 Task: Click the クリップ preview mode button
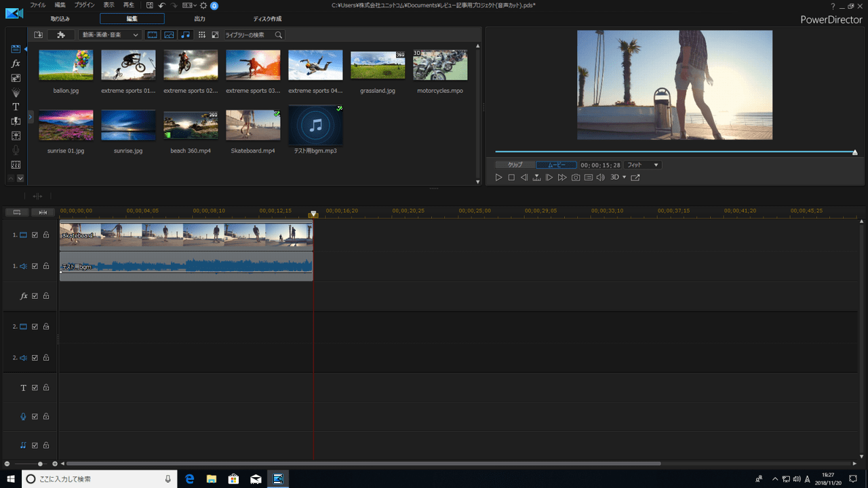point(515,165)
